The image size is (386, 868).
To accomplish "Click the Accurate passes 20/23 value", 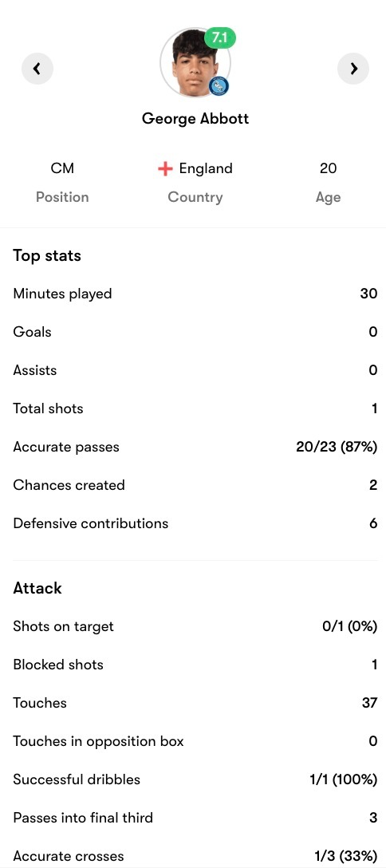I will click(337, 447).
